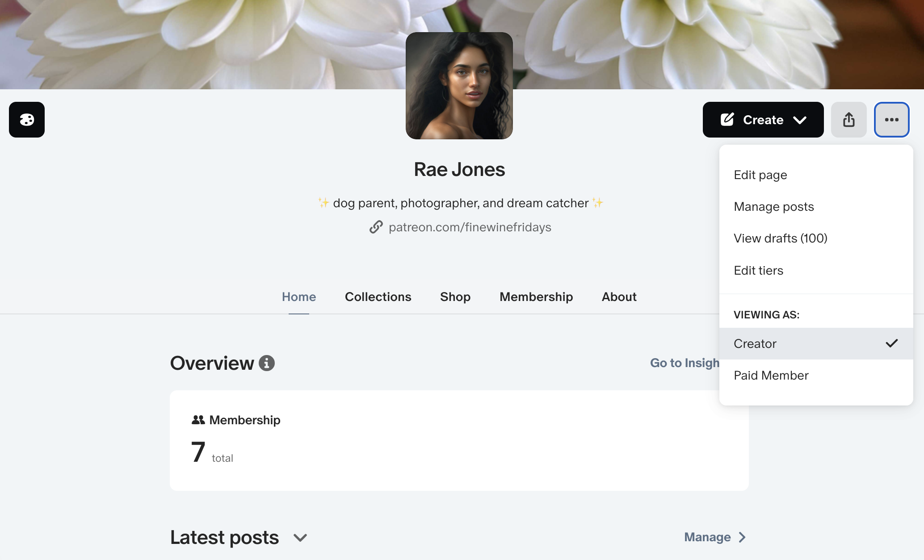Switch view to Paid Member
The image size is (924, 560).
click(x=771, y=375)
